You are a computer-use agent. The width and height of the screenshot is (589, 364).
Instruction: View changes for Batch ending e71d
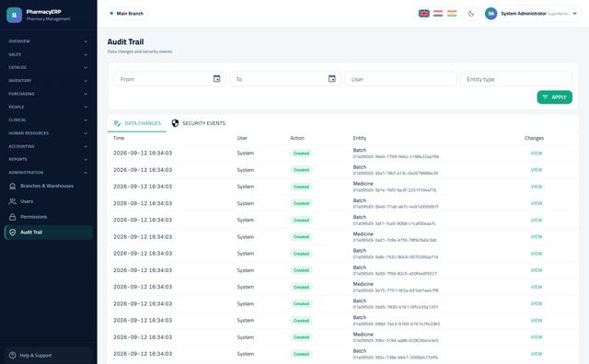536,254
